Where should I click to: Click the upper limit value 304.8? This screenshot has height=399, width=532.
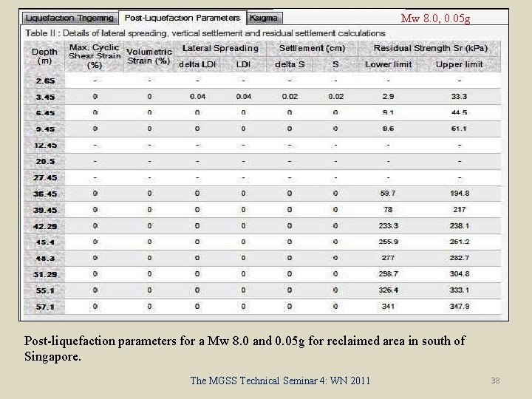(x=460, y=274)
